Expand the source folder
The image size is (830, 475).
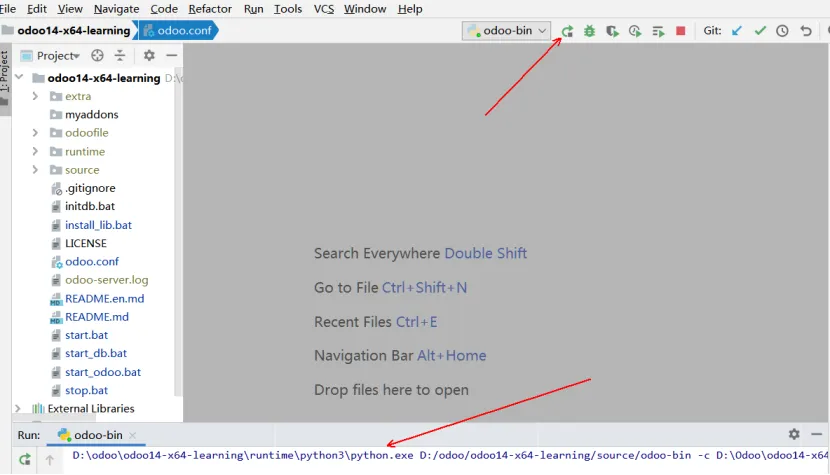[35, 169]
